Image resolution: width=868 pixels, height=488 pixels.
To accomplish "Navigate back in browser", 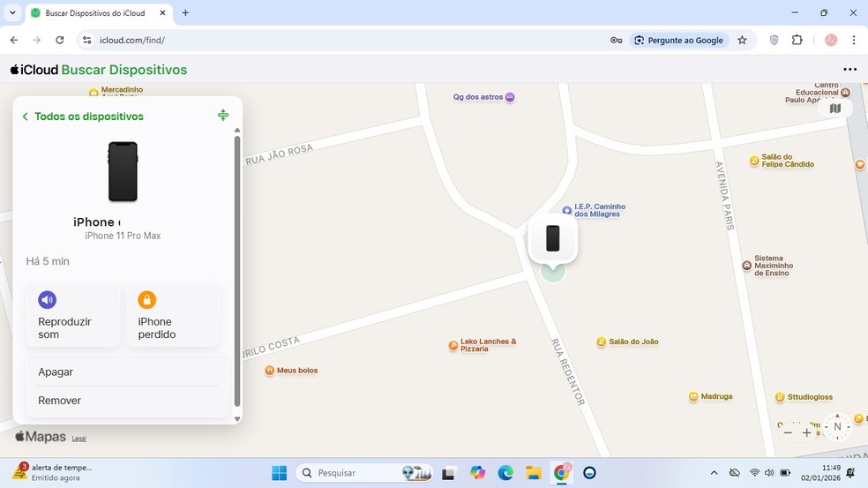I will 14,40.
